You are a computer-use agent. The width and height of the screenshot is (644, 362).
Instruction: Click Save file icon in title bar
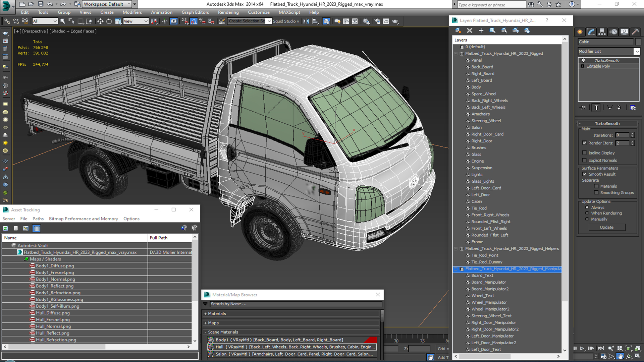(x=40, y=4)
